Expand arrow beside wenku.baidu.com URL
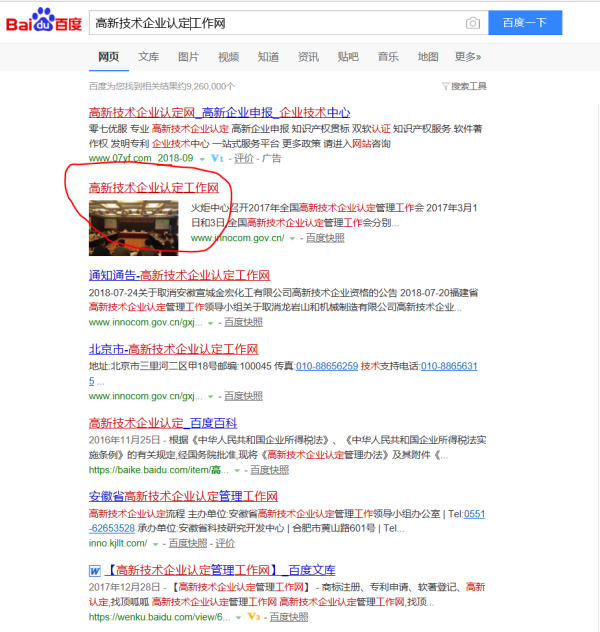Image resolution: width=600 pixels, height=632 pixels. pyautogui.click(x=239, y=618)
